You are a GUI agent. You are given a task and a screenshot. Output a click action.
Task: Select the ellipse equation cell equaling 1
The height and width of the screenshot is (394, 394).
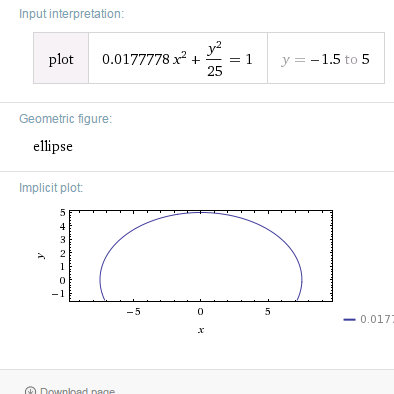coord(178,58)
